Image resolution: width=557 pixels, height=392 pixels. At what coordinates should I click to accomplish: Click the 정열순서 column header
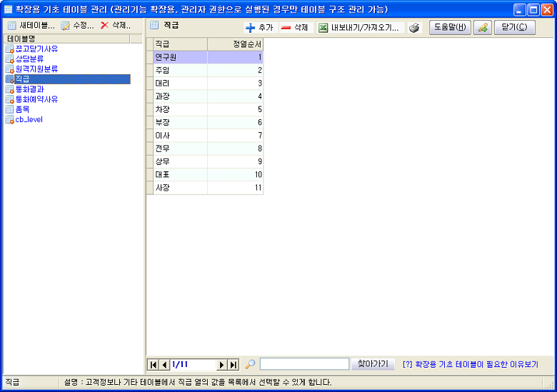pos(236,44)
